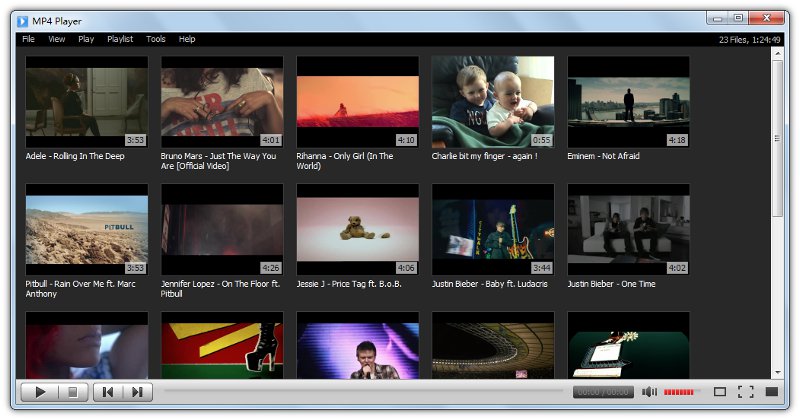Click the 4:26 duration badge
Viewport: 800px width, 420px height.
coord(271,268)
